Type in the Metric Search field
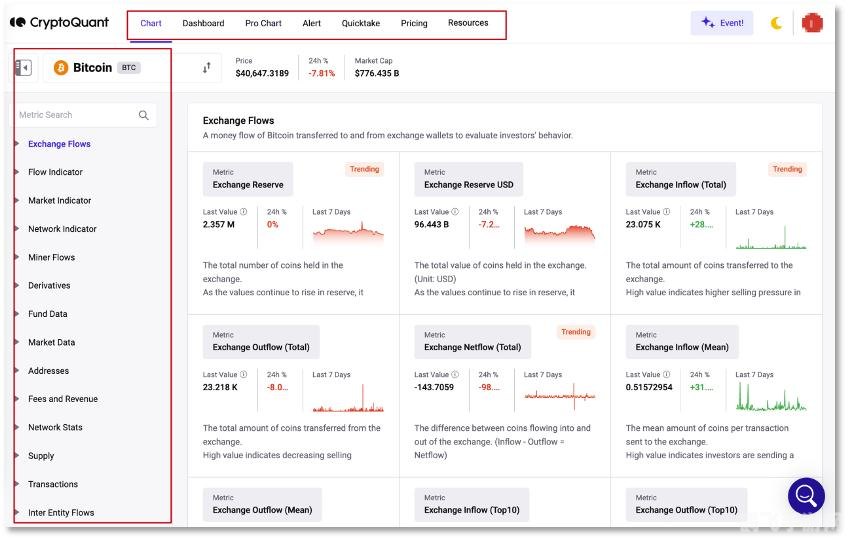The height and width of the screenshot is (540, 848). click(x=75, y=115)
